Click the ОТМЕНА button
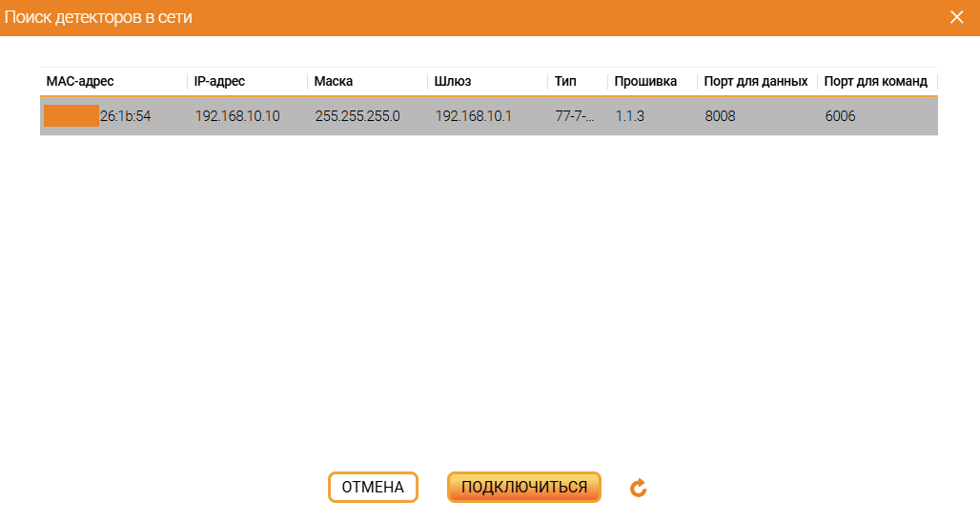This screenshot has width=980, height=521. coord(373,488)
